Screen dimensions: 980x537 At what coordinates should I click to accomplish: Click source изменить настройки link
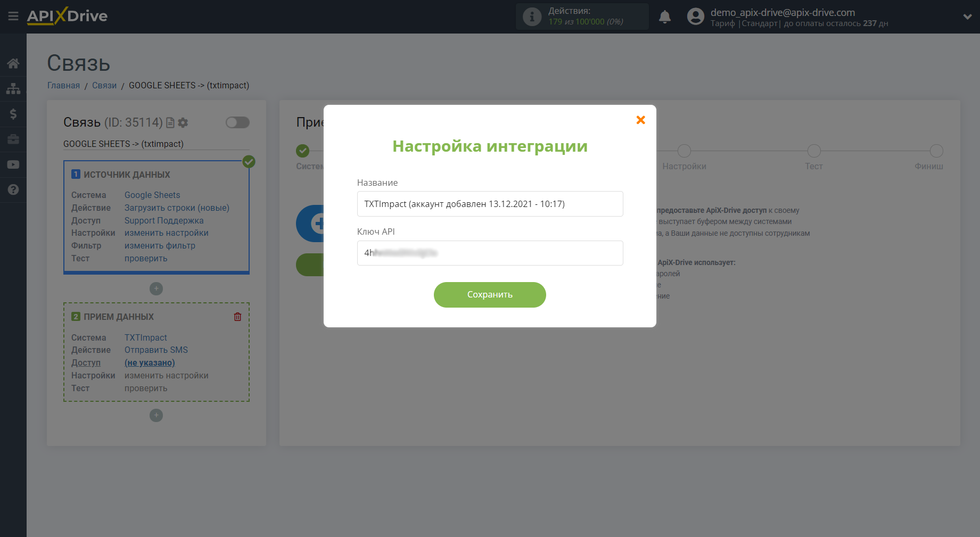tap(167, 233)
